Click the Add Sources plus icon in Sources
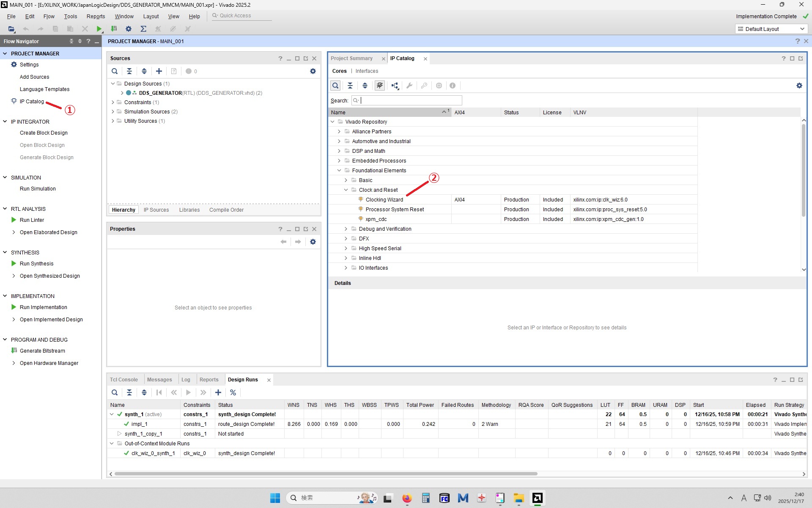 click(159, 71)
